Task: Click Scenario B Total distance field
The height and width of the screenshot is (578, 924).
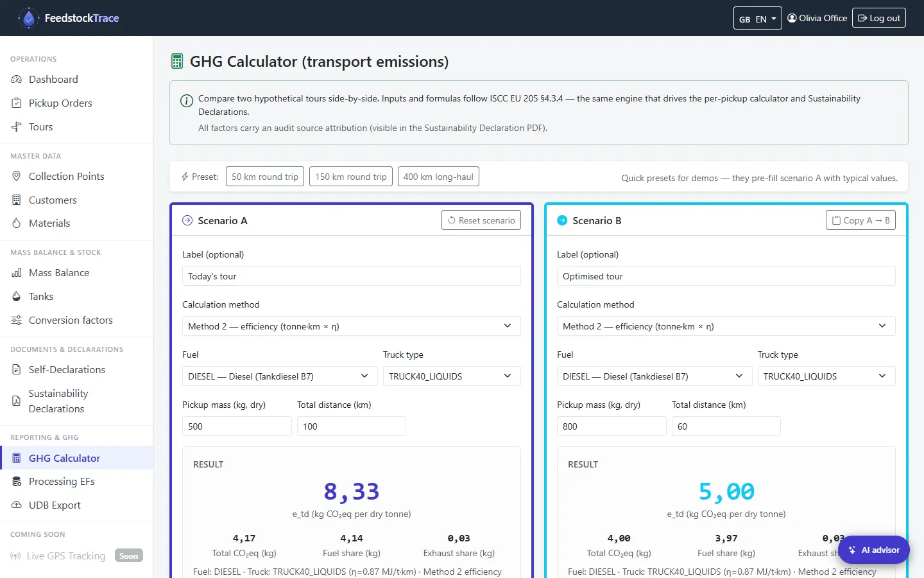Action: click(726, 426)
